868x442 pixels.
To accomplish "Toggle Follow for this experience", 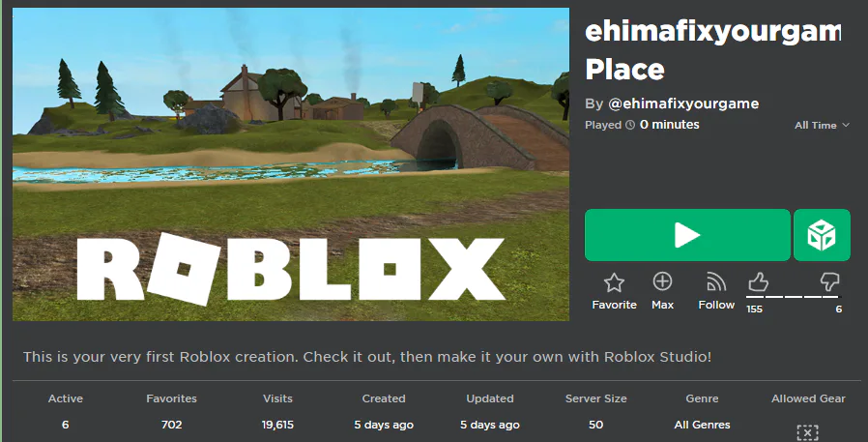I will pyautogui.click(x=716, y=291).
